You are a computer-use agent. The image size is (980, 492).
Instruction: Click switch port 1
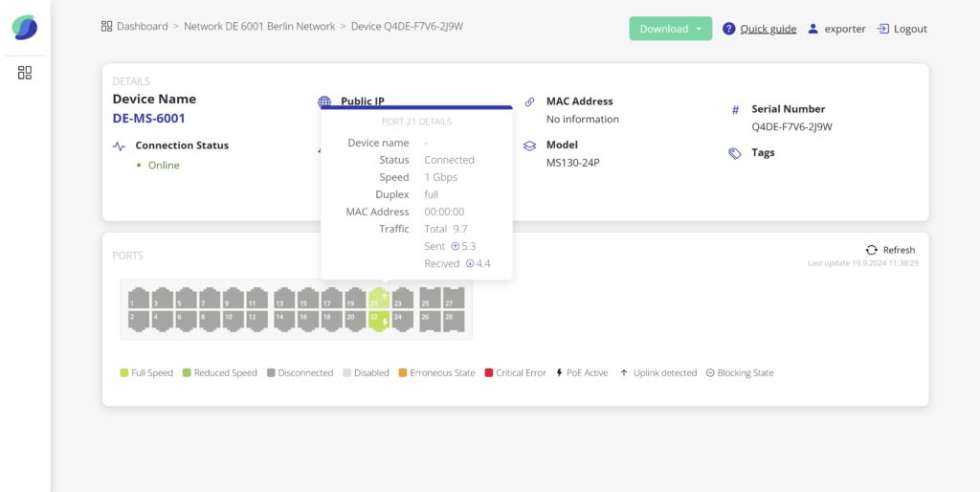137,299
